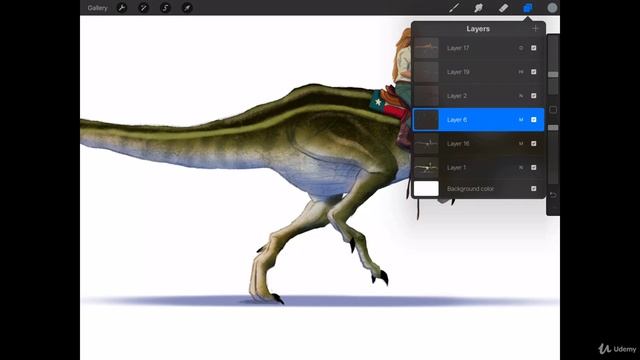Activate the Transform arrow tool
640x360 pixels.
click(187, 8)
